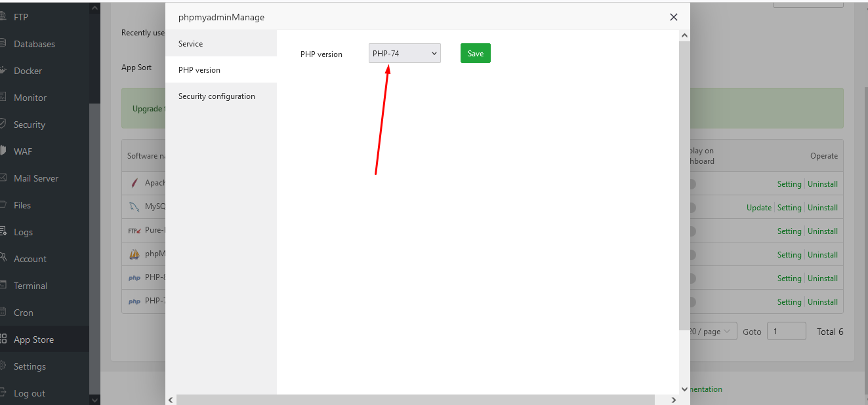Click the App Store grid icon
The image size is (868, 405).
pyautogui.click(x=3, y=339)
